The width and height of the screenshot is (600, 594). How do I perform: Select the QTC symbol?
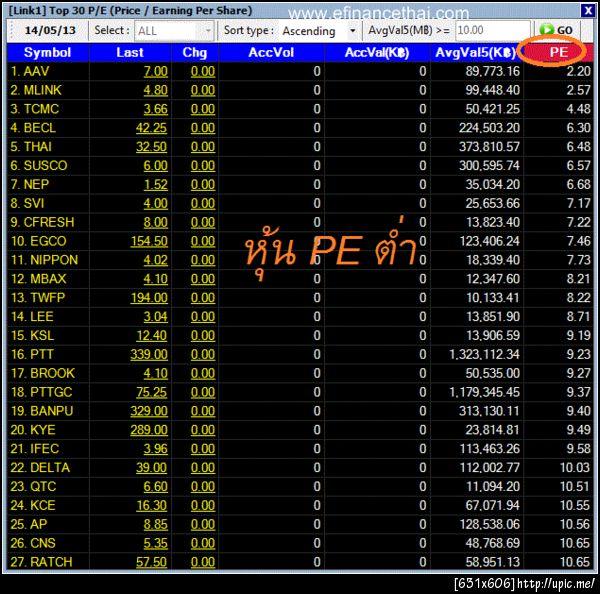pos(43,486)
